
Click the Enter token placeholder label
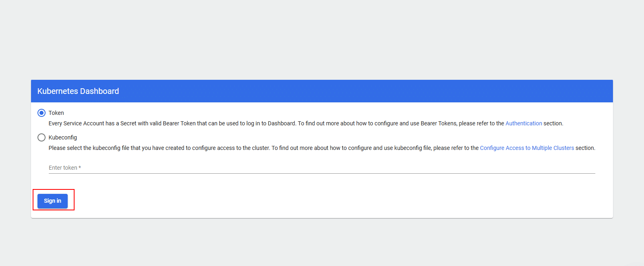click(x=63, y=168)
